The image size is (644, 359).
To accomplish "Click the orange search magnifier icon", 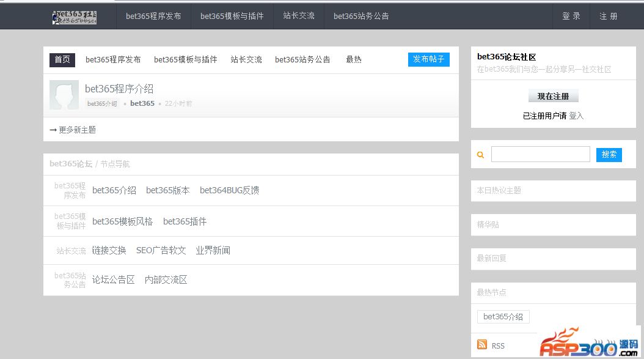I will point(480,155).
